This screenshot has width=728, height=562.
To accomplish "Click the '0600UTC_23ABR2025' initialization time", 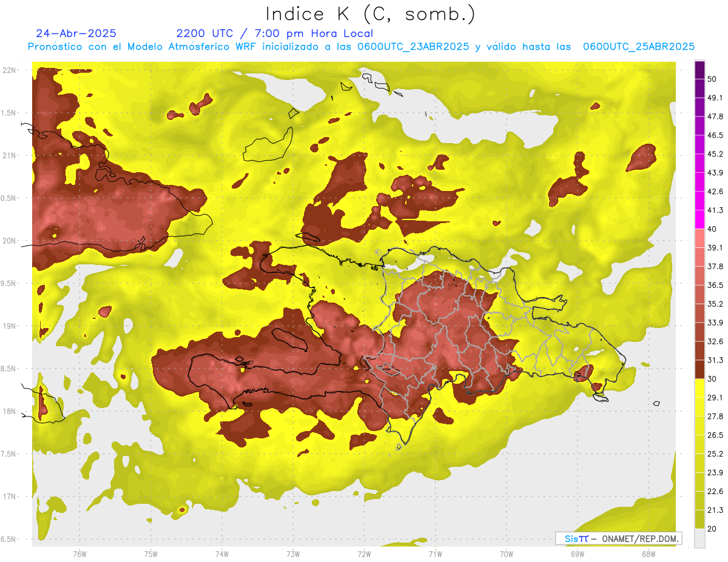I will tap(413, 47).
